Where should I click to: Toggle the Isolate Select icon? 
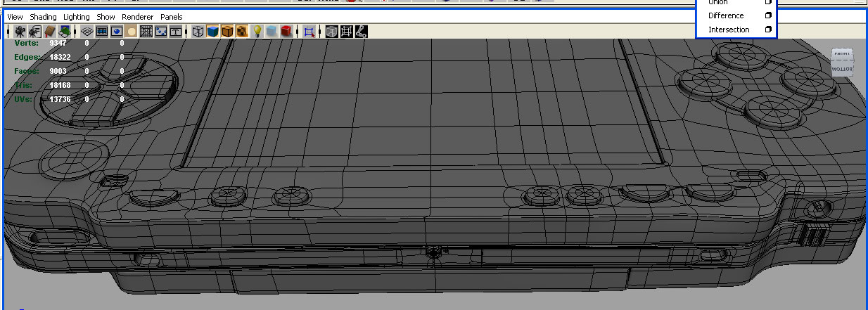coord(308,32)
